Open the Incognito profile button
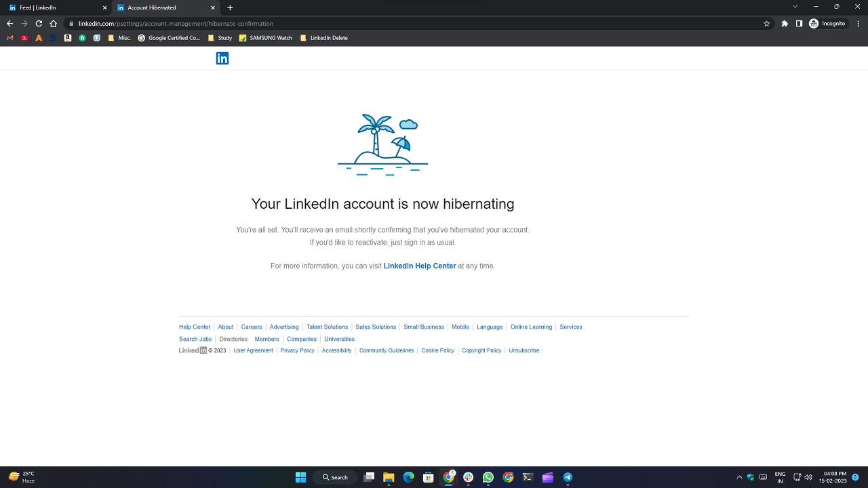Screen dimensions: 868x488 coord(828,23)
